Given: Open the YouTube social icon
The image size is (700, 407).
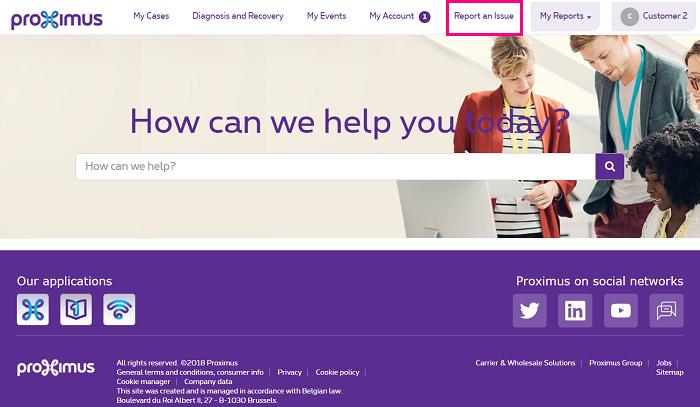Looking at the screenshot, I should (621, 311).
